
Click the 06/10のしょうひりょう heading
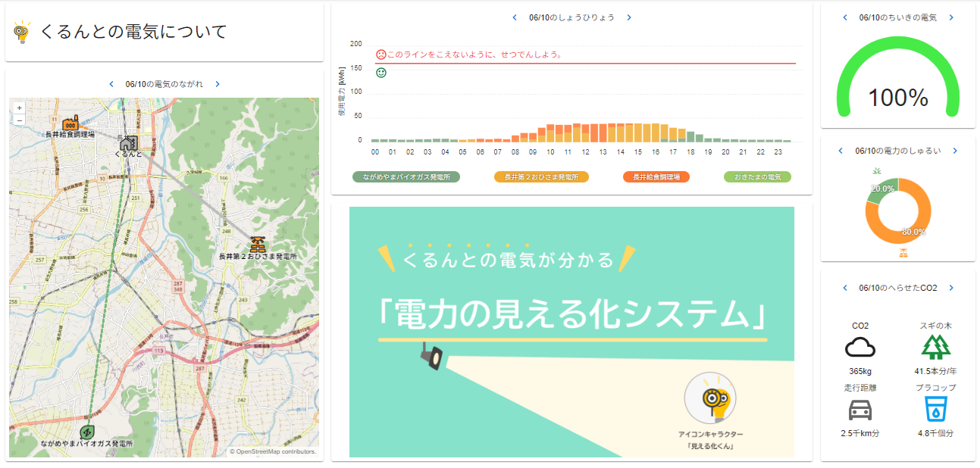click(572, 17)
